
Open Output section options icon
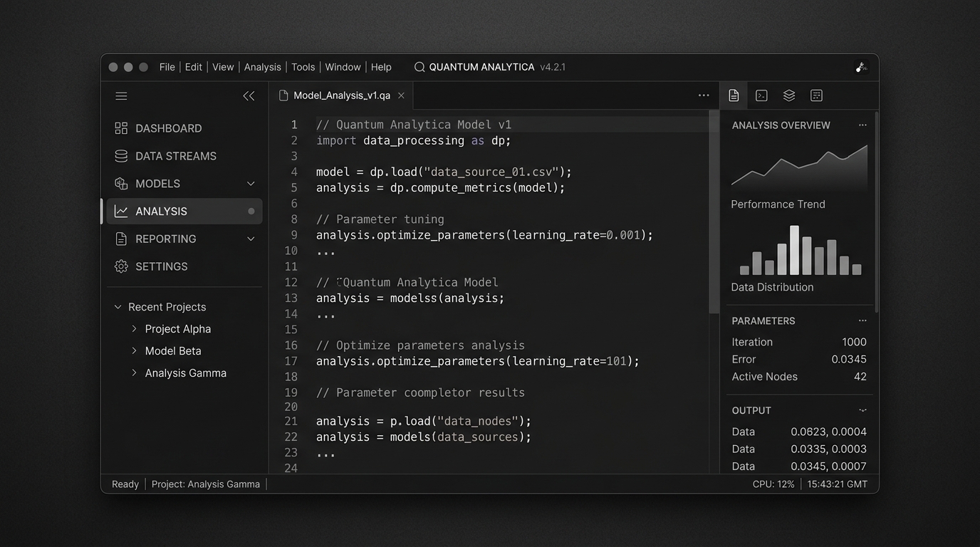(x=862, y=410)
